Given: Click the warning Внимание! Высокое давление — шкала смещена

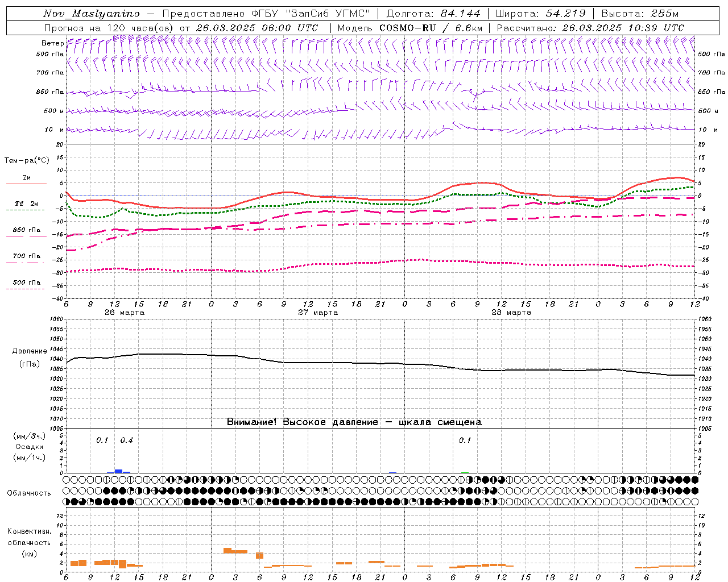Looking at the screenshot, I should [x=354, y=422].
